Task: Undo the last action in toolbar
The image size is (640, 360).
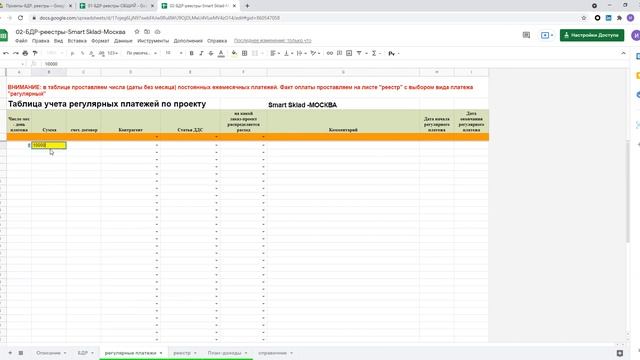Action: coord(6,53)
